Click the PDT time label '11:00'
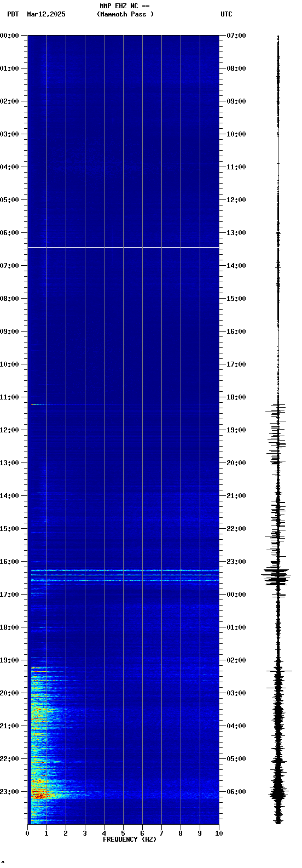Viewport: 302px width, 868px height. click(9, 397)
